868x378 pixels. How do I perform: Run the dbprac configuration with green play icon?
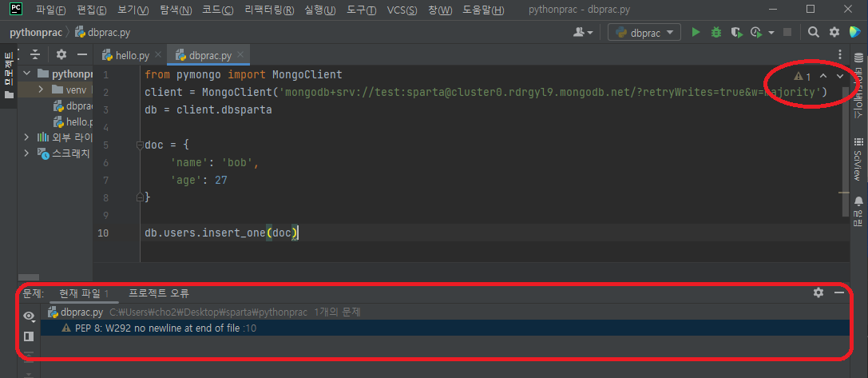pos(696,33)
